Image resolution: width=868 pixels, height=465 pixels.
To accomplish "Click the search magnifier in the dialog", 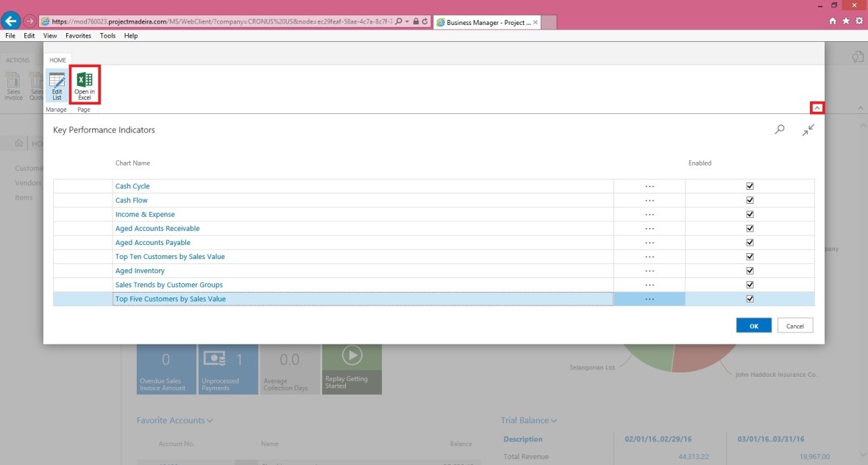I will pos(780,130).
